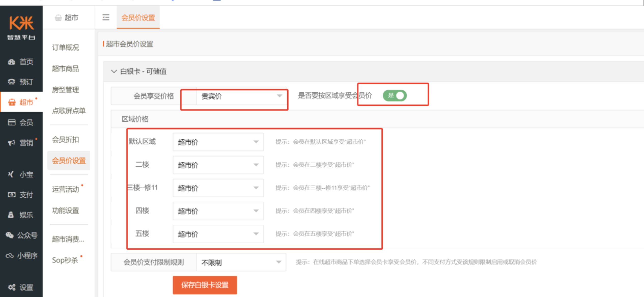Collapse submenu with hamburger icon
Screen dimensions: 644x297
click(x=106, y=17)
